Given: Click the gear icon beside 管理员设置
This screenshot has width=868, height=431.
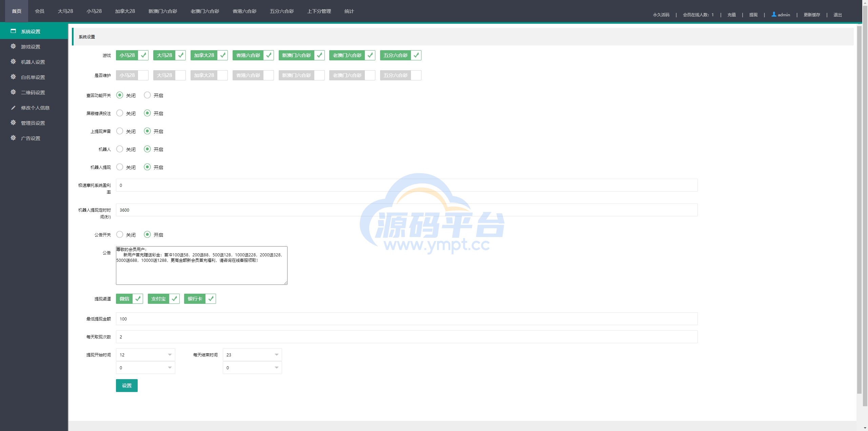Looking at the screenshot, I should (13, 122).
